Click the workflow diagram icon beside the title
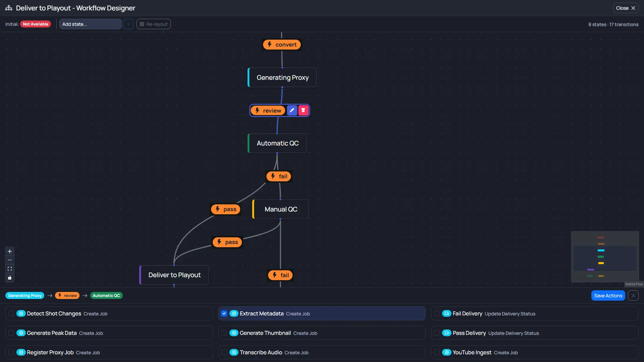This screenshot has width=644, height=362. [x=8, y=8]
